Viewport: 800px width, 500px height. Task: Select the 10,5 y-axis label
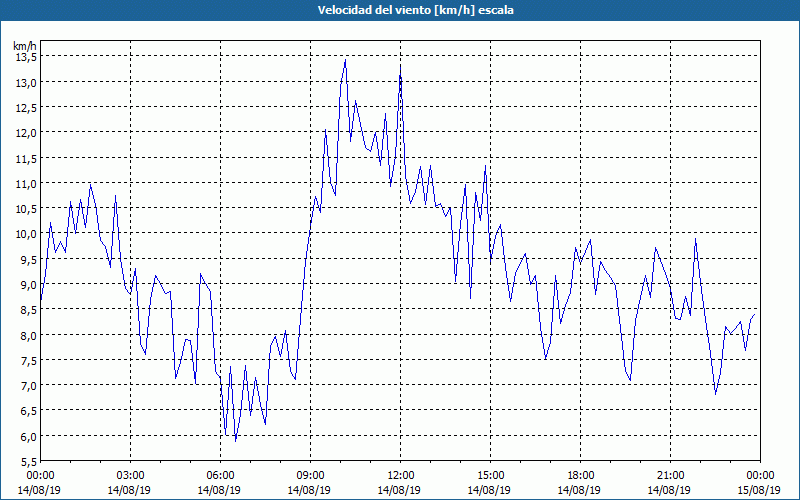26,209
